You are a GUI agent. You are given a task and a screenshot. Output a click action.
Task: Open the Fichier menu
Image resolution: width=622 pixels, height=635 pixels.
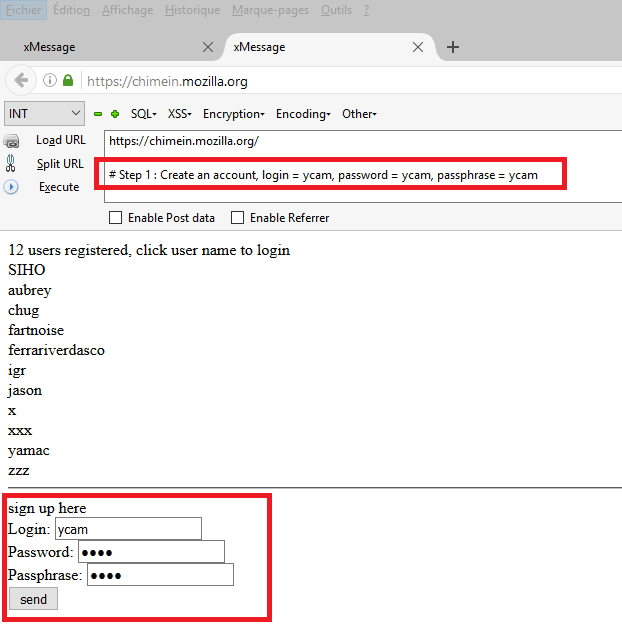[x=23, y=10]
